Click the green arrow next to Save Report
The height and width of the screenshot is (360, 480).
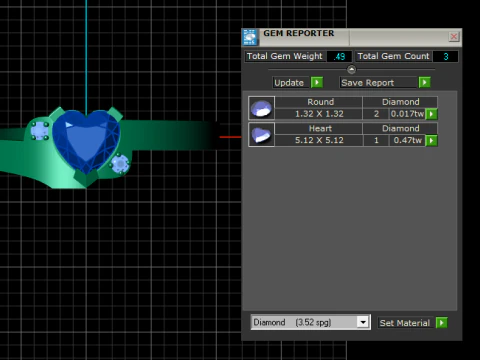(x=424, y=82)
